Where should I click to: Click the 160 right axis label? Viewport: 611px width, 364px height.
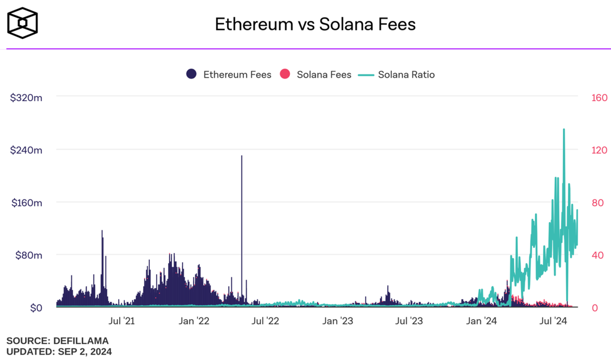(x=599, y=98)
